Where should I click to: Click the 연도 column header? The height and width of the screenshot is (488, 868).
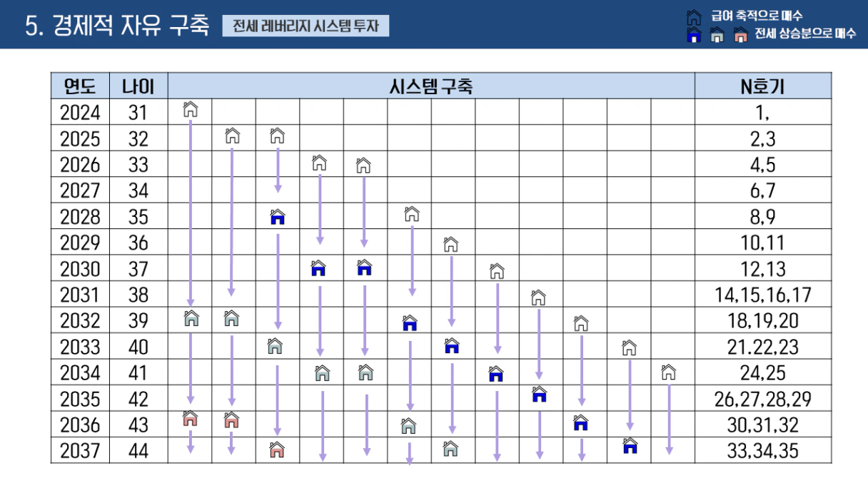[80, 86]
